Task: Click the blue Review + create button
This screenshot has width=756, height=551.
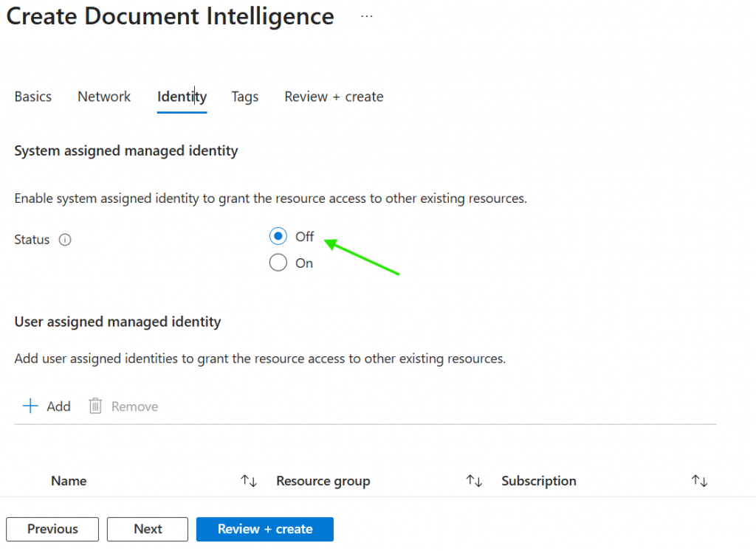Action: pyautogui.click(x=265, y=529)
